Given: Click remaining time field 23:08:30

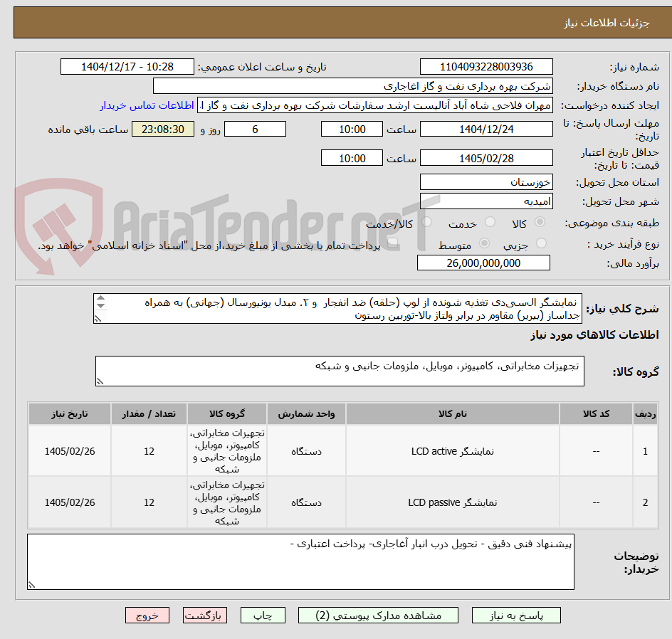Looking at the screenshot, I should [x=163, y=129].
